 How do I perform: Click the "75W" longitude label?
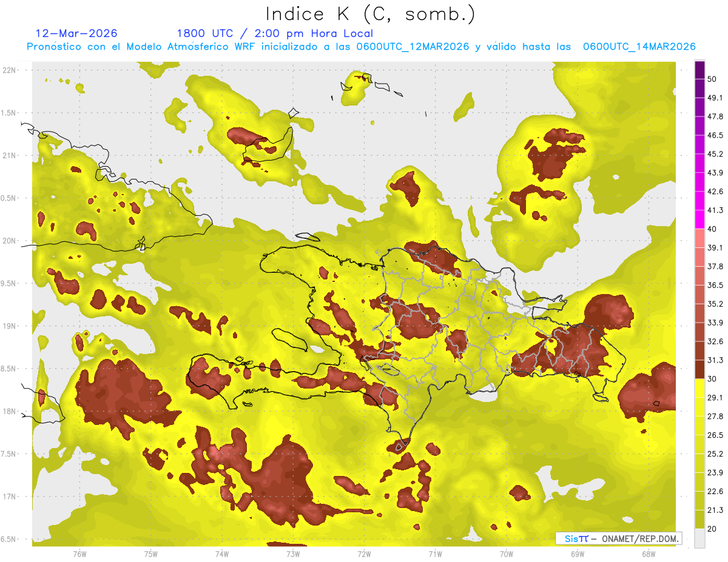[x=150, y=554]
